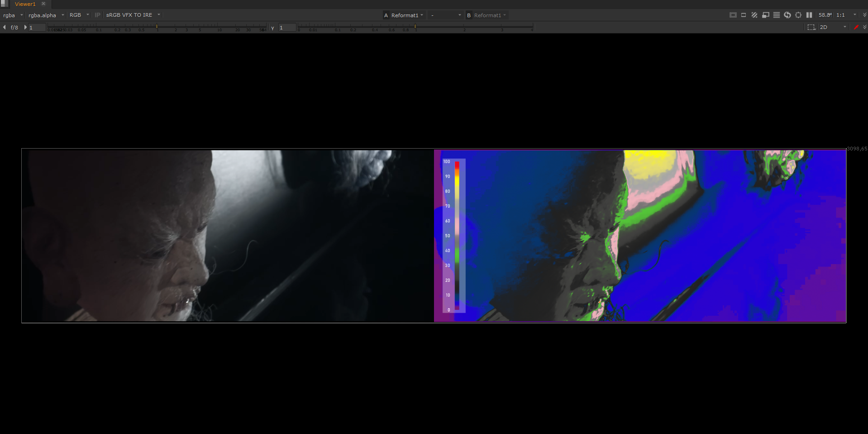Screen dimensions: 868x434
Task: Click the red eyedropper icon
Action: pyautogui.click(x=856, y=27)
